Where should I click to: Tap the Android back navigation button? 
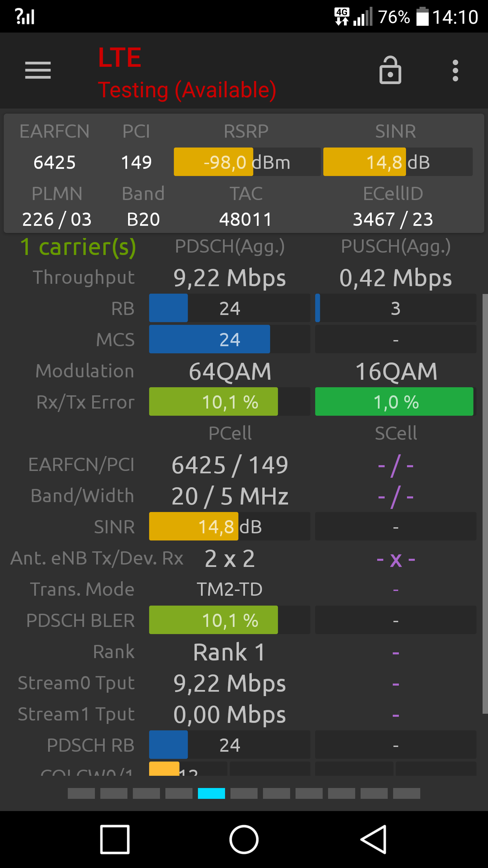click(x=373, y=840)
